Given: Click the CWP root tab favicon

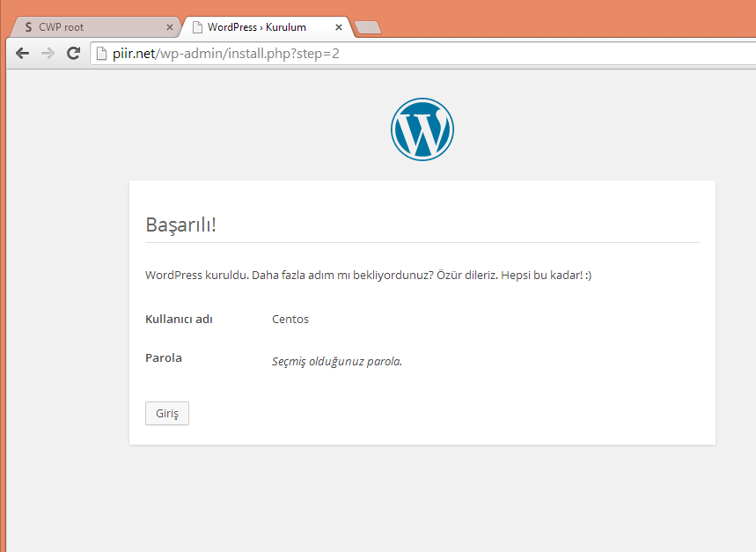Looking at the screenshot, I should point(28,27).
